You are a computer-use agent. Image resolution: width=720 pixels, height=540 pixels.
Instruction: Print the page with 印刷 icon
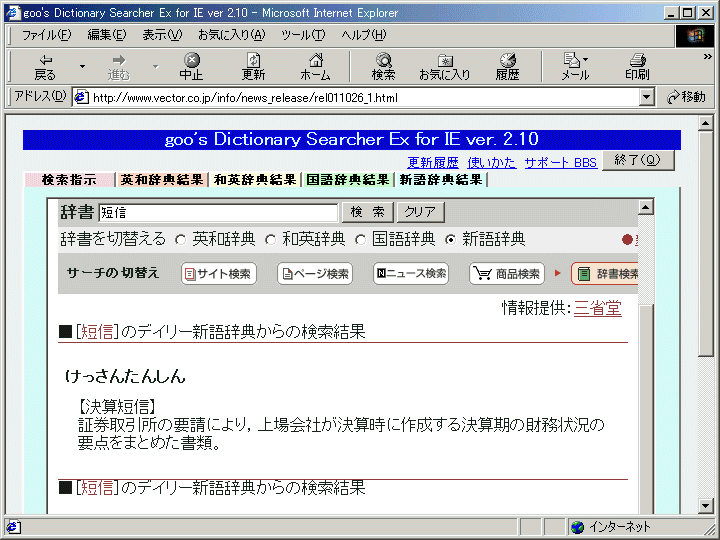pyautogui.click(x=637, y=67)
